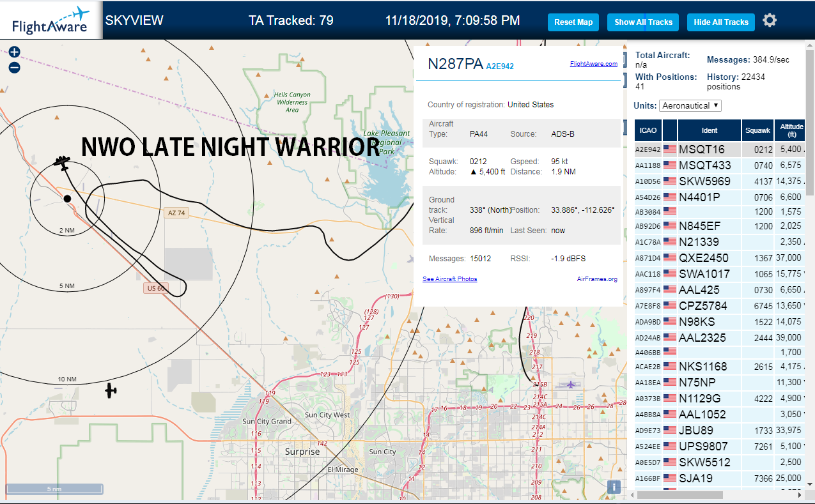Select QXE2450 aircraft row
The width and height of the screenshot is (815, 504).
click(x=720, y=258)
